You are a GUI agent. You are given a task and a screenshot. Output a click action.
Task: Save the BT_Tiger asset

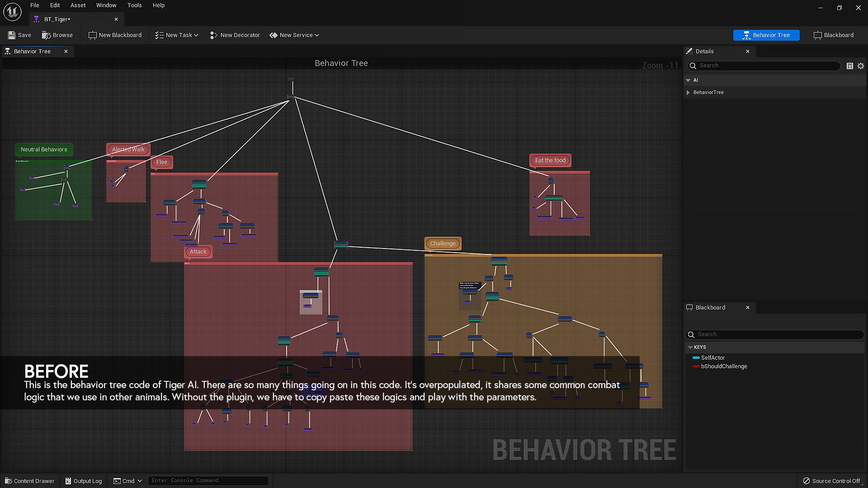click(19, 35)
